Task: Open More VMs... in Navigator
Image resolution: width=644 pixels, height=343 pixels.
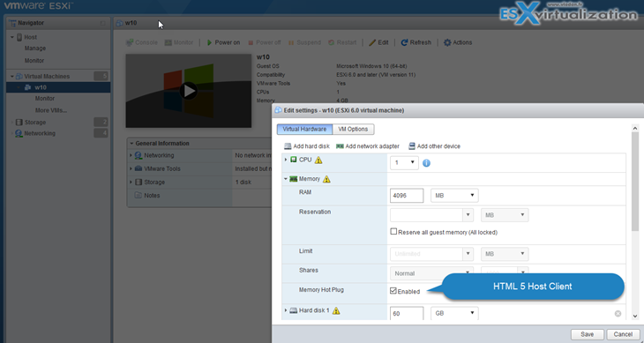Action: coord(51,110)
